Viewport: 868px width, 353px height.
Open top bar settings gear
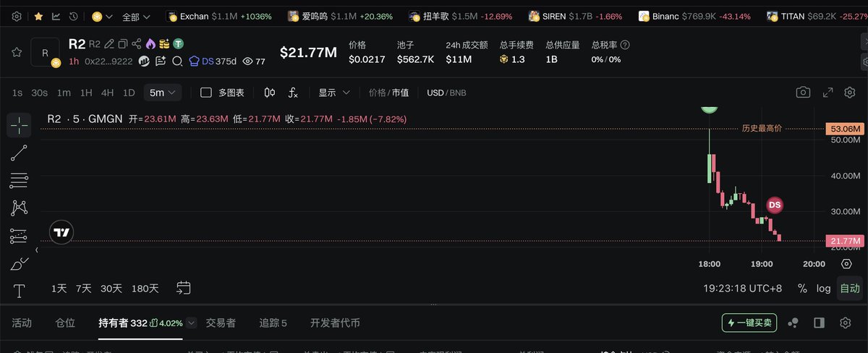coord(17,16)
